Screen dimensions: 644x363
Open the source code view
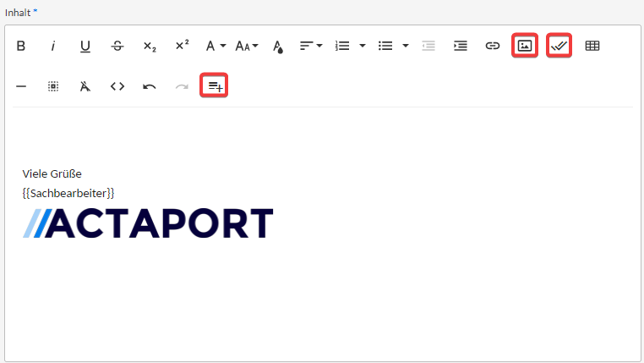(x=117, y=86)
